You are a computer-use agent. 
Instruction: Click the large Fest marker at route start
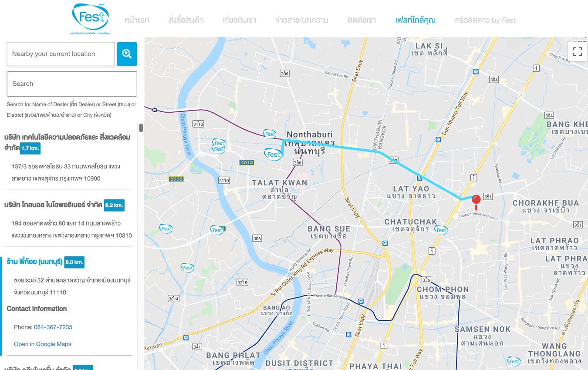click(273, 154)
